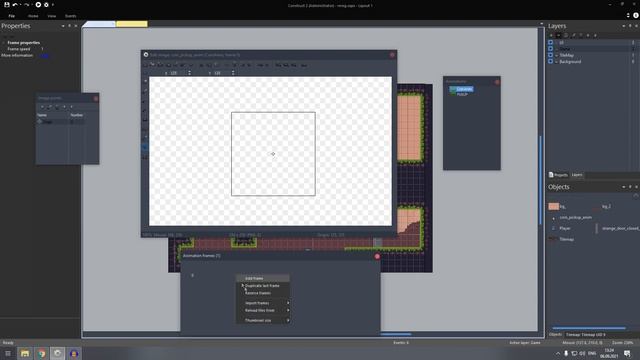The image size is (640, 360).
Task: Open the Windows Start menu
Action: tap(8, 353)
